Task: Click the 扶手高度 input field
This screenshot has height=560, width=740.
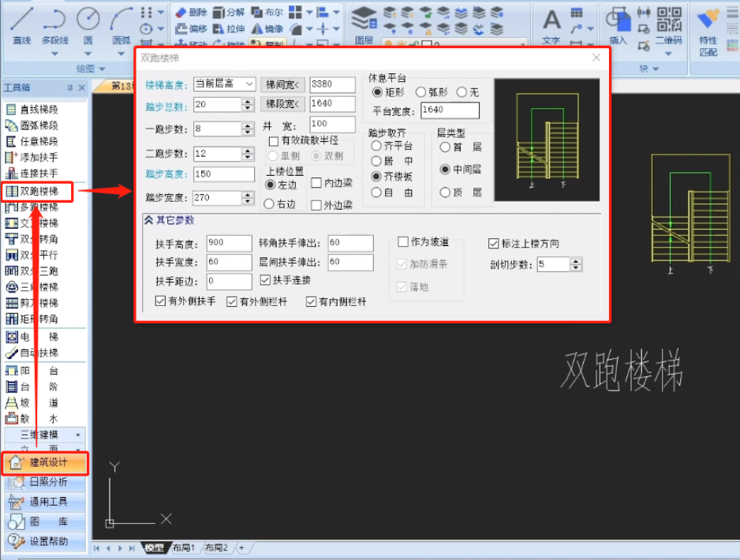Action: [229, 243]
